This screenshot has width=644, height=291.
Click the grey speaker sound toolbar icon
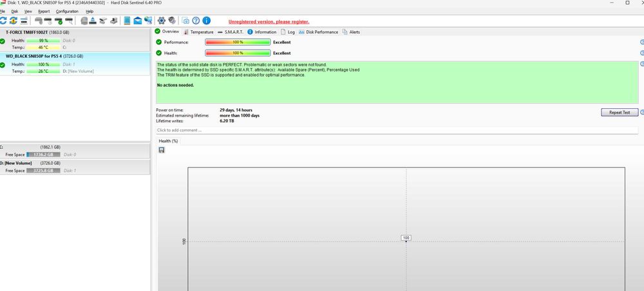(172, 21)
